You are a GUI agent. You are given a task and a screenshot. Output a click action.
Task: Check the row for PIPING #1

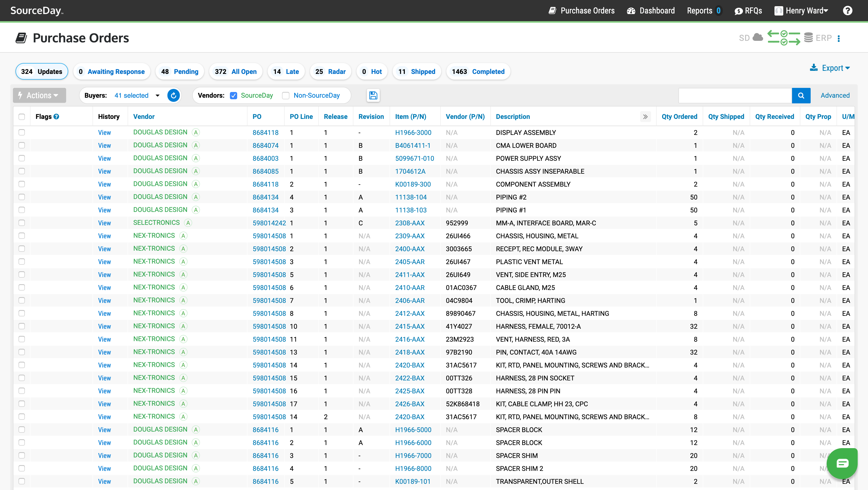[x=21, y=210]
